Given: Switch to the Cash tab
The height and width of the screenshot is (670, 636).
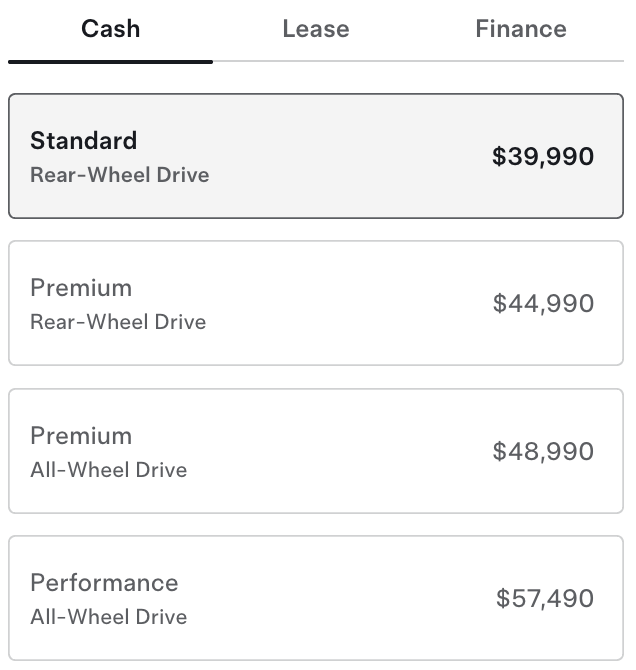Looking at the screenshot, I should [x=110, y=29].
